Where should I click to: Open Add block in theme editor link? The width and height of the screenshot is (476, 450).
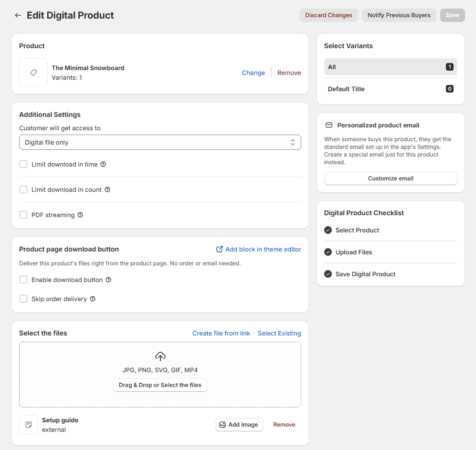pos(258,249)
